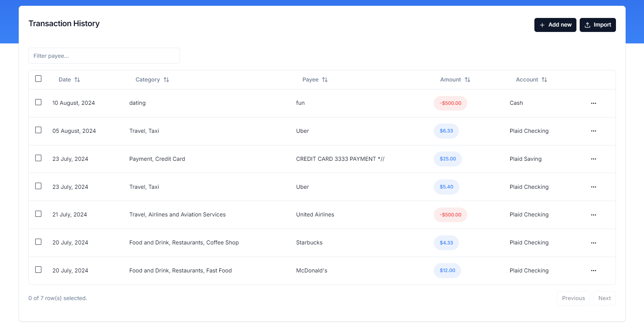Open actions menu for the McDonald's row
The height and width of the screenshot is (327, 644).
[593, 271]
